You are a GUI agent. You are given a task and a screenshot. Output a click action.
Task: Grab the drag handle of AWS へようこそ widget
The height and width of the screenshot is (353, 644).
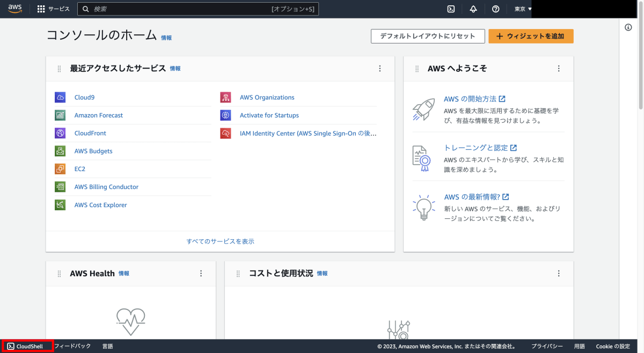pyautogui.click(x=417, y=69)
